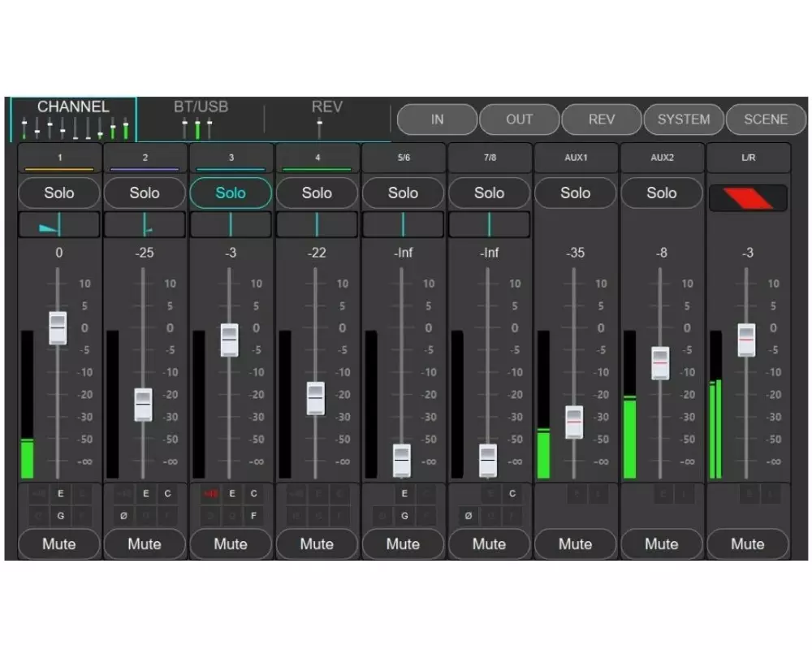Open the IN page
Viewport: 812px width, 650px height.
[x=437, y=119]
